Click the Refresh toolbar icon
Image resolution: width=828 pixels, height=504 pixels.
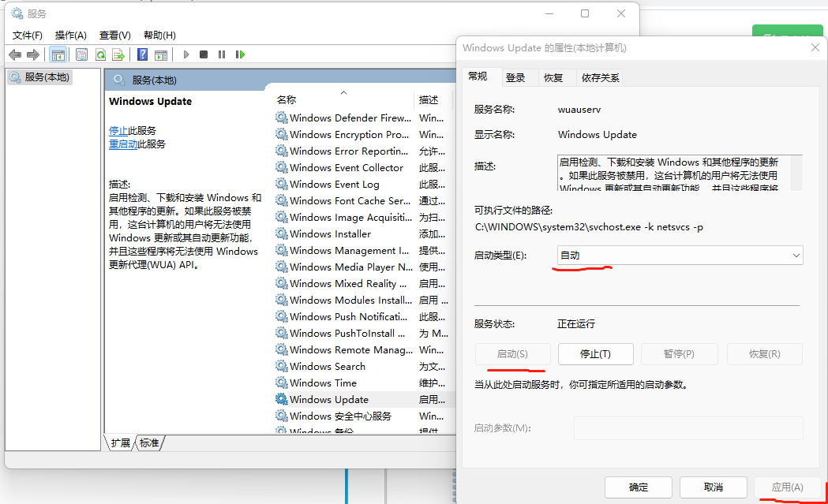100,54
